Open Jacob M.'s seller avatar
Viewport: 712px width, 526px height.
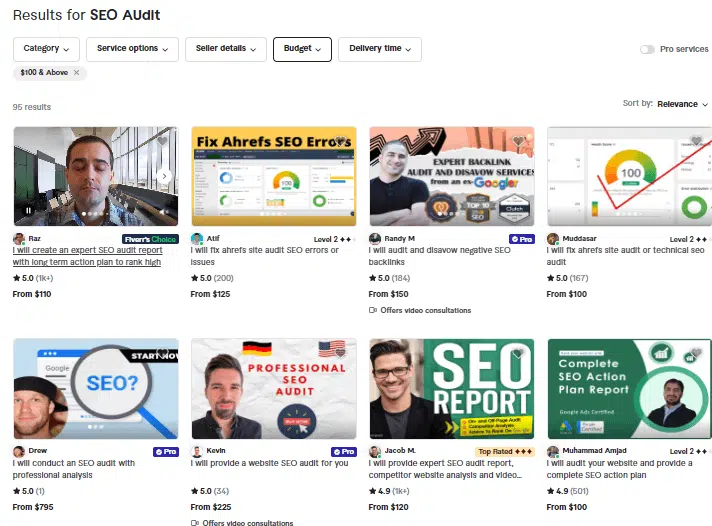375,451
